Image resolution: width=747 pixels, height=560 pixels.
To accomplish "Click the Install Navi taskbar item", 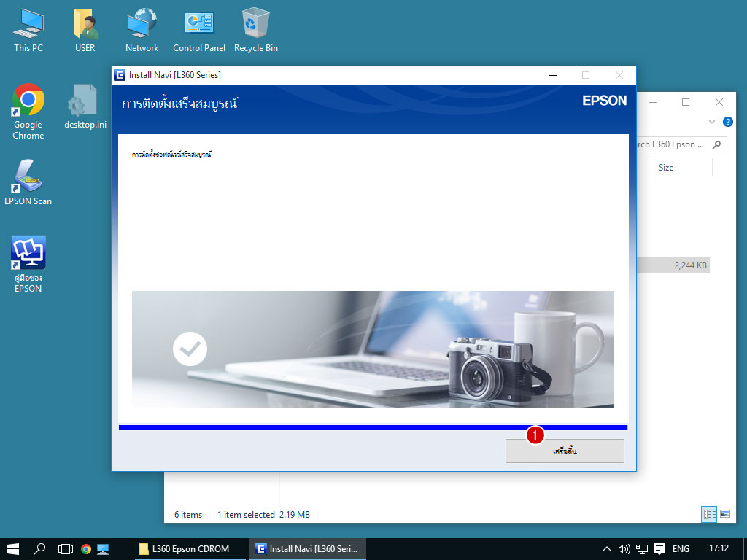I will pos(307,548).
